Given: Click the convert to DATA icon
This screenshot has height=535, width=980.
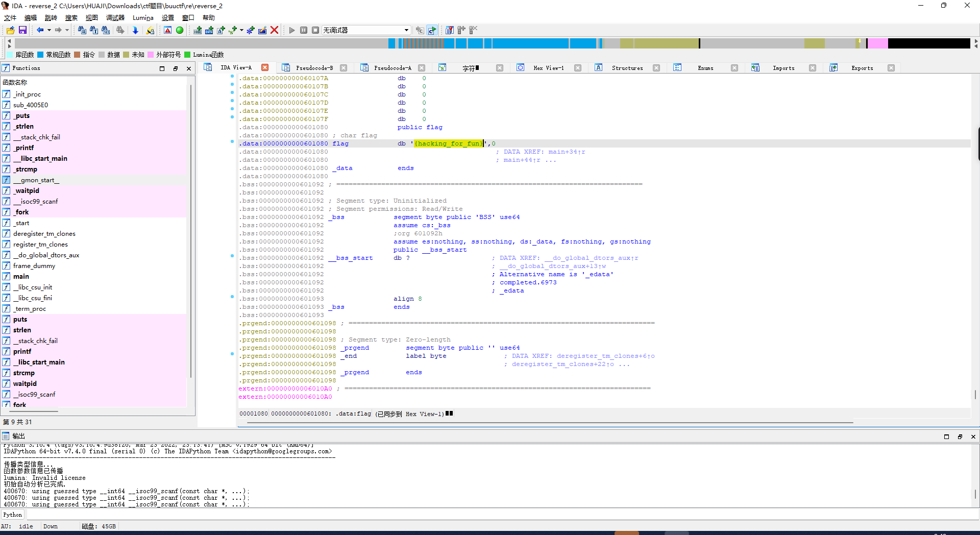Looking at the screenshot, I should click(x=209, y=31).
